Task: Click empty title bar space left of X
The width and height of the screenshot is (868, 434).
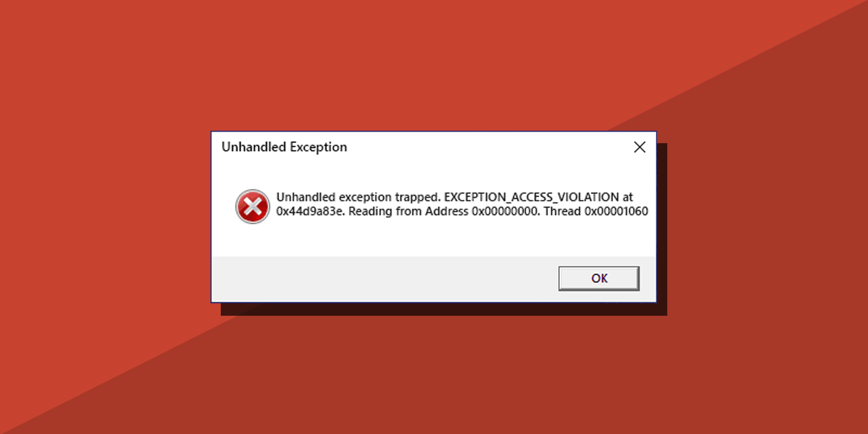Action: point(488,147)
